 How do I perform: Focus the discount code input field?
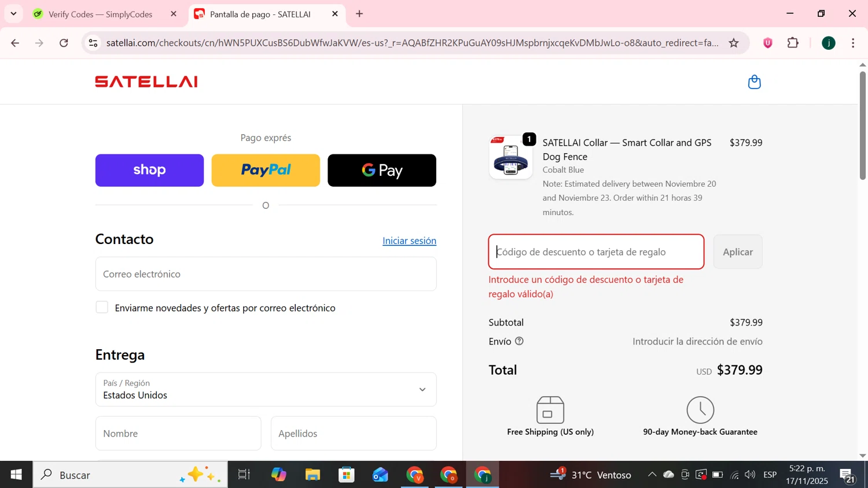point(596,252)
